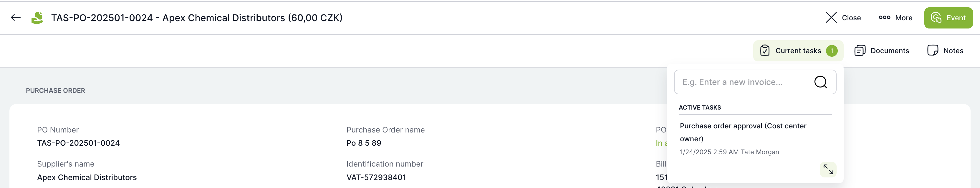Click the page title for Apex Chemical Distributors
Image resolution: width=980 pixels, height=188 pixels.
197,18
